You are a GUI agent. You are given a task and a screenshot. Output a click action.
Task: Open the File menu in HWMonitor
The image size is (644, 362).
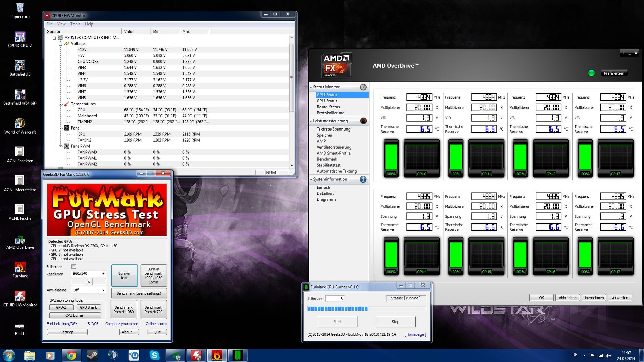click(x=50, y=24)
